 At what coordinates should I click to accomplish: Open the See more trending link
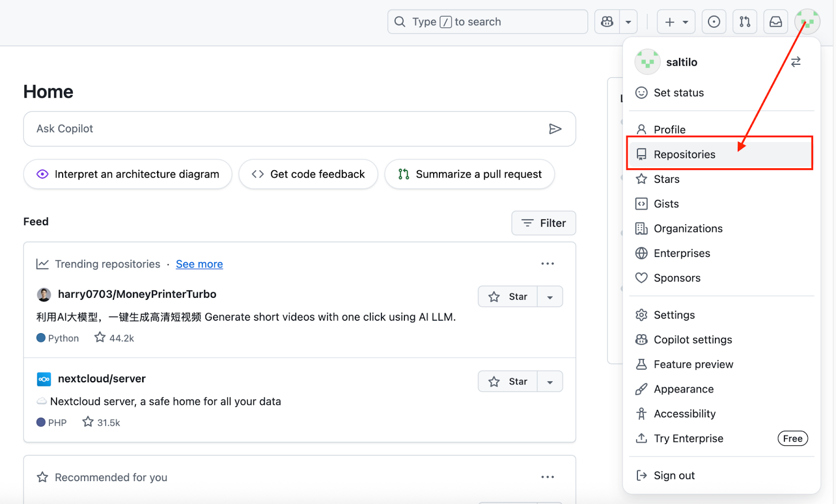pos(199,264)
